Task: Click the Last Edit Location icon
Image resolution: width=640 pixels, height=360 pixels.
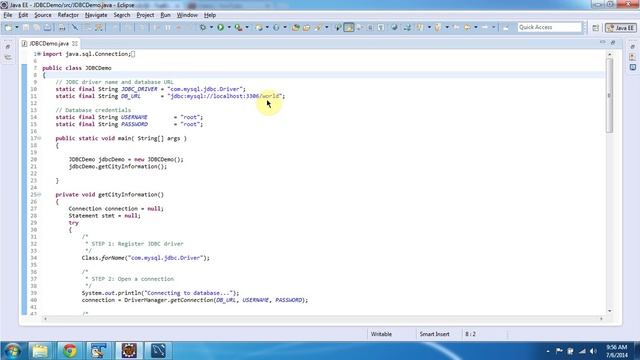Action: (456, 27)
